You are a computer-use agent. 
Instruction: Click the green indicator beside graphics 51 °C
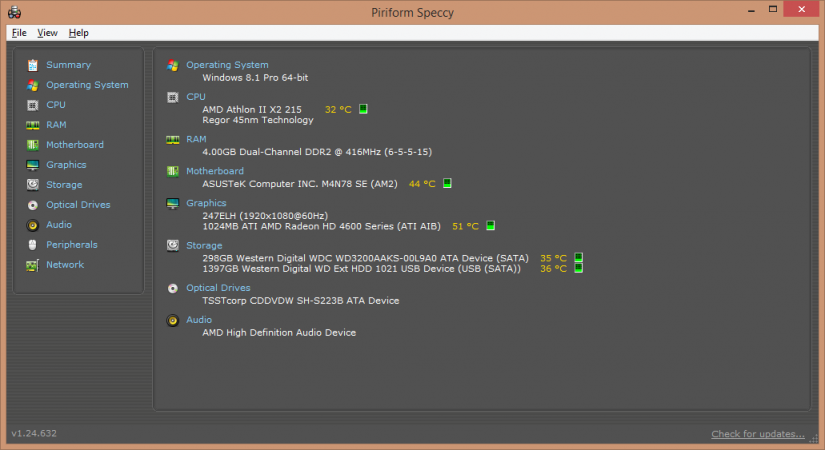click(x=490, y=226)
